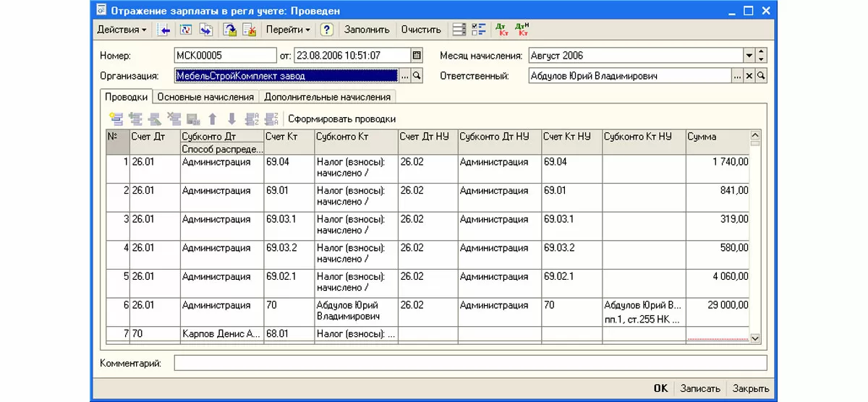The image size is (868, 402).
Task: Click scroll down arrow of entries table
Action: [755, 338]
